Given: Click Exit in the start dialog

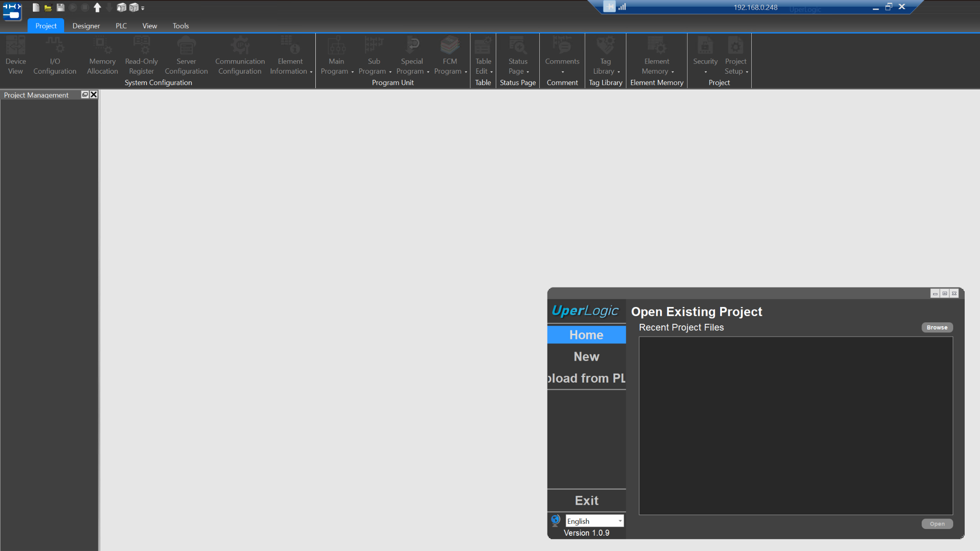Looking at the screenshot, I should 586,501.
